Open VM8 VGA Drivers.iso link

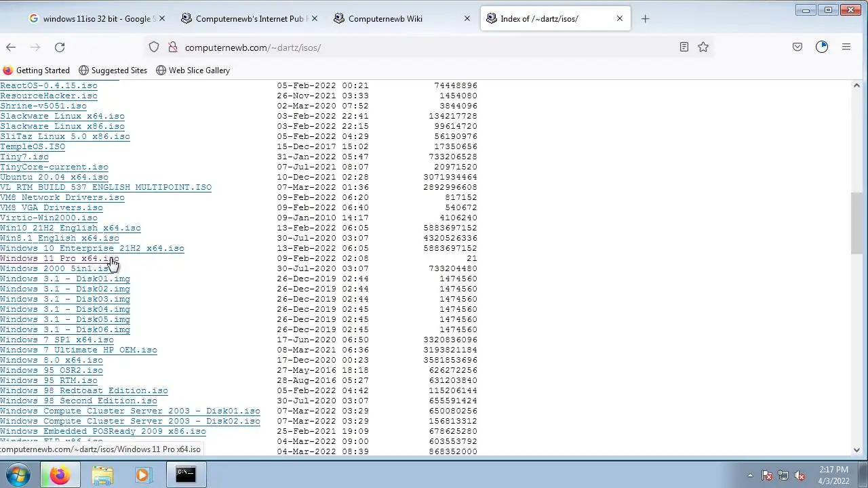(x=52, y=207)
